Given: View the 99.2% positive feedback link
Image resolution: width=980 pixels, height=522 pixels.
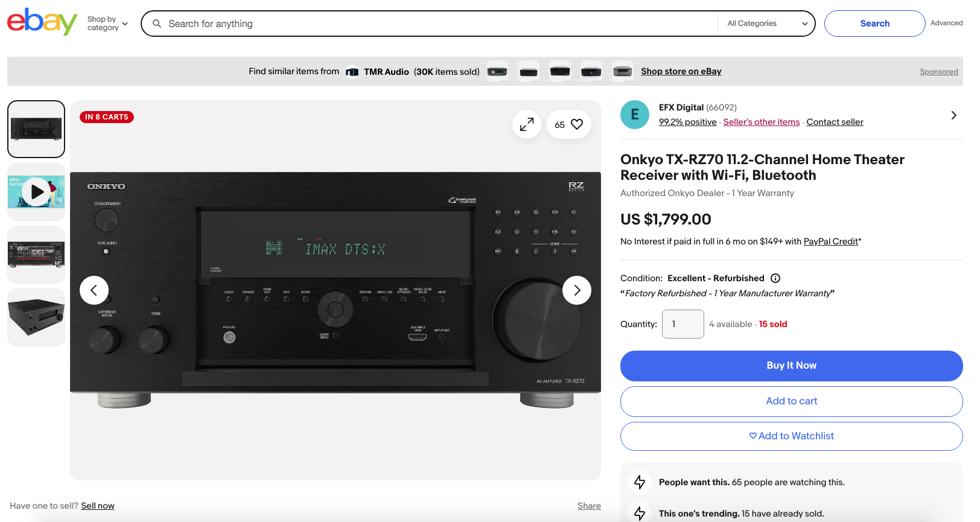Looking at the screenshot, I should (688, 122).
